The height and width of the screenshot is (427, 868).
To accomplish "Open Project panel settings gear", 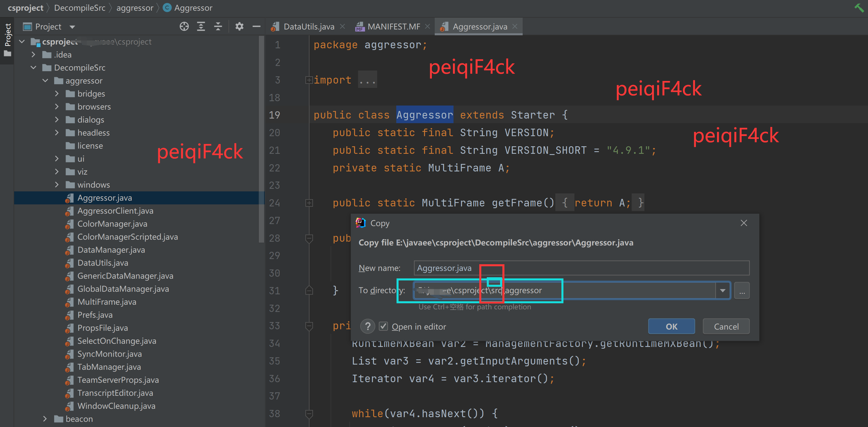I will click(239, 26).
